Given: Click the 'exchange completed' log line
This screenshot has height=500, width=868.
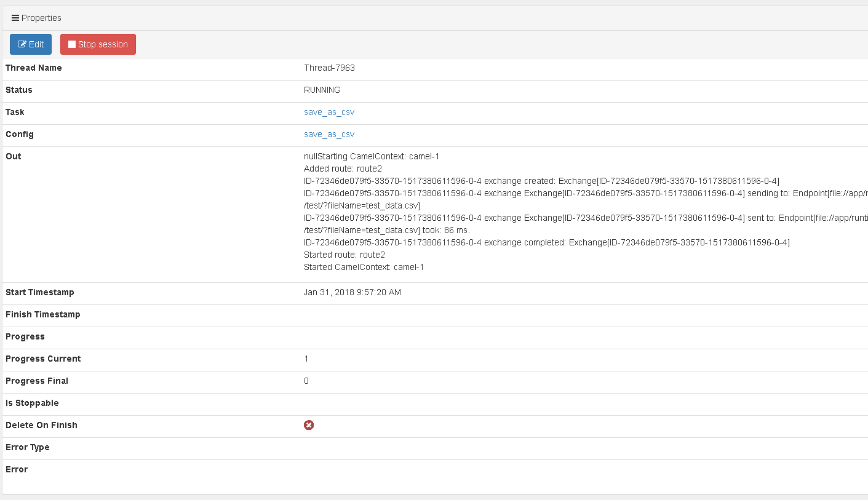Looking at the screenshot, I should click(x=547, y=242).
